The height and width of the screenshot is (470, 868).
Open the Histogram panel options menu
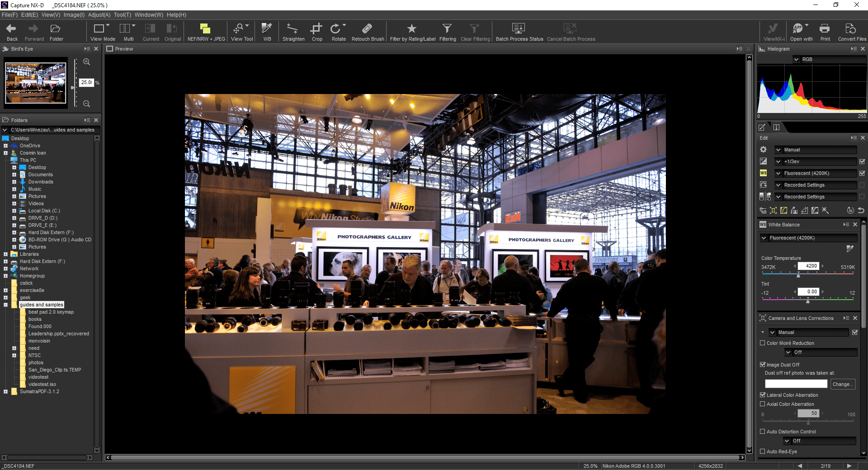coord(854,49)
